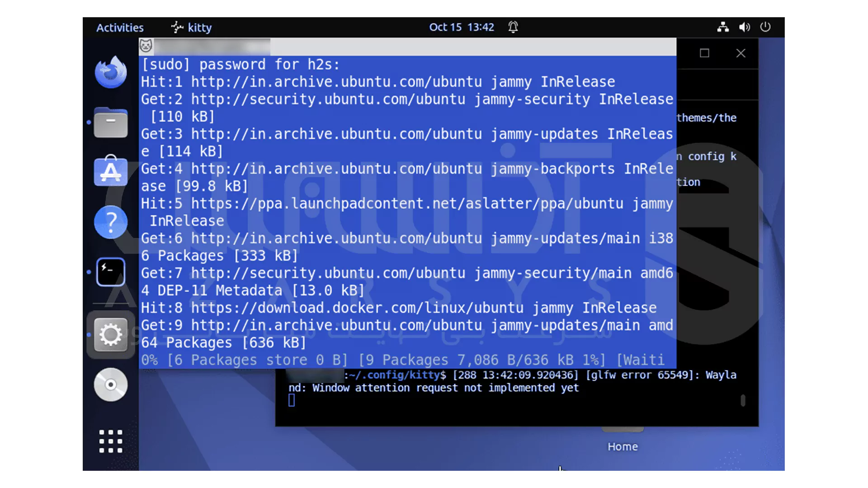Screen dimensions: 868x488
Task: Click "4 DEP-11 Metadata [13.0 kB]" line
Action: point(253,291)
